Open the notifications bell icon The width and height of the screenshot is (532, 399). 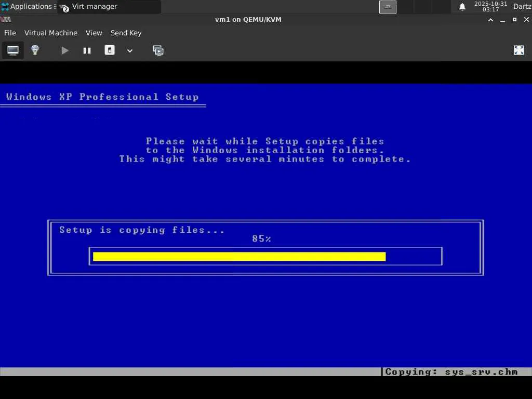coord(462,7)
